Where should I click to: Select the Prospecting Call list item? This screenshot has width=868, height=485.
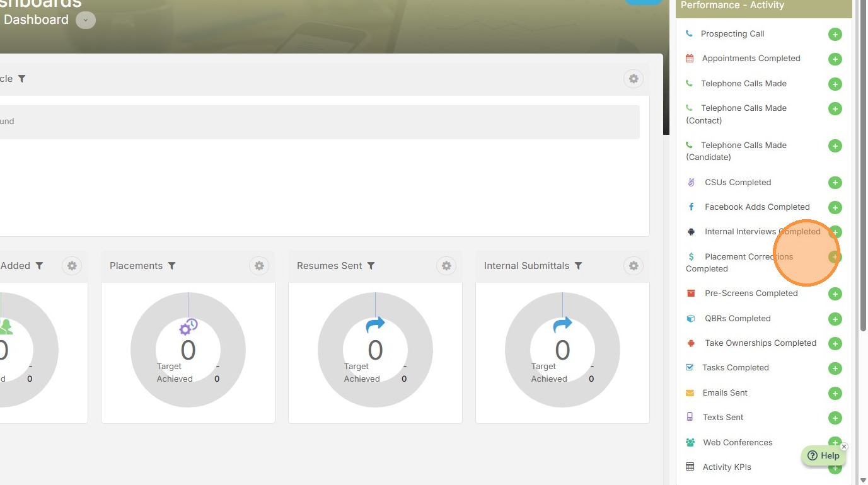pyautogui.click(x=732, y=34)
